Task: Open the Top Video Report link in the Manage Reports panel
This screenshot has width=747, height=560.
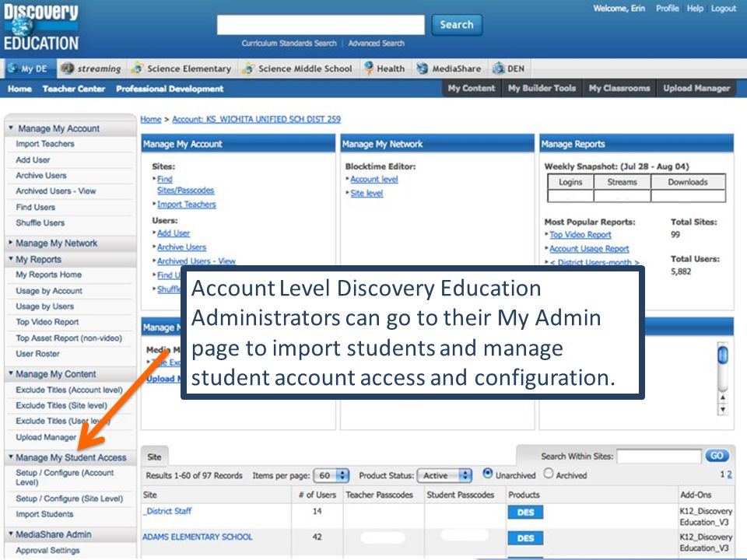Action: (580, 235)
